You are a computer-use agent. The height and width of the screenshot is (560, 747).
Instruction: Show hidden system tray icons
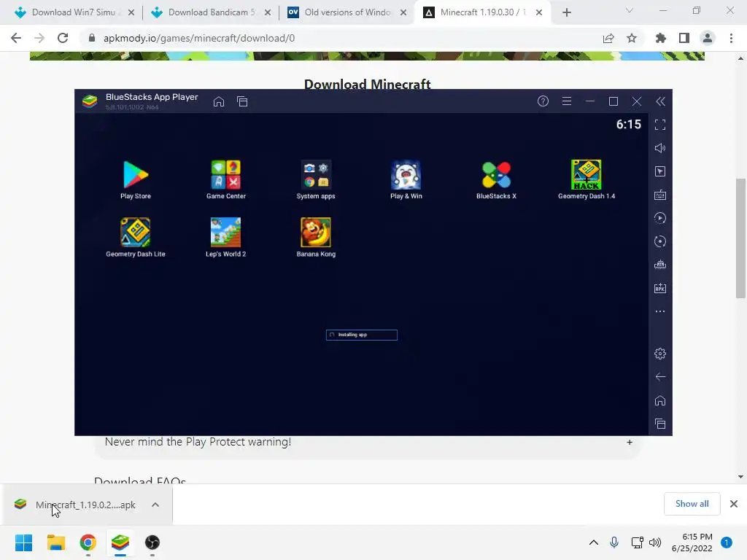pyautogui.click(x=594, y=542)
